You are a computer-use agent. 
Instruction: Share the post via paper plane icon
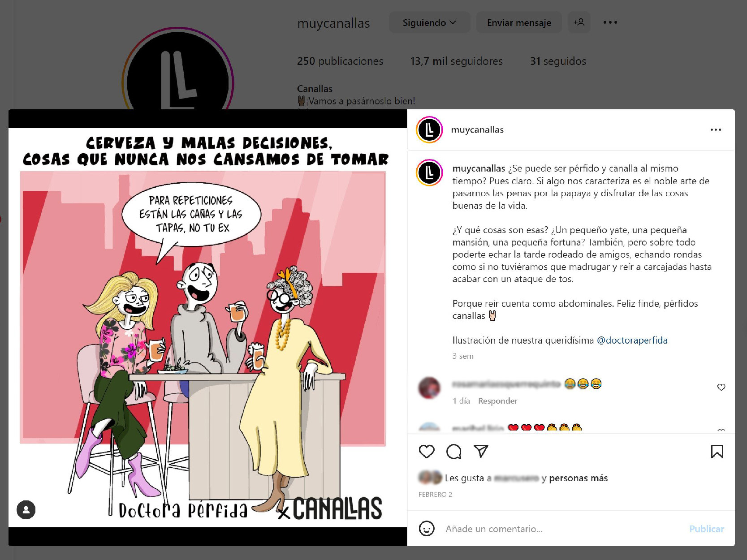pos(481,451)
